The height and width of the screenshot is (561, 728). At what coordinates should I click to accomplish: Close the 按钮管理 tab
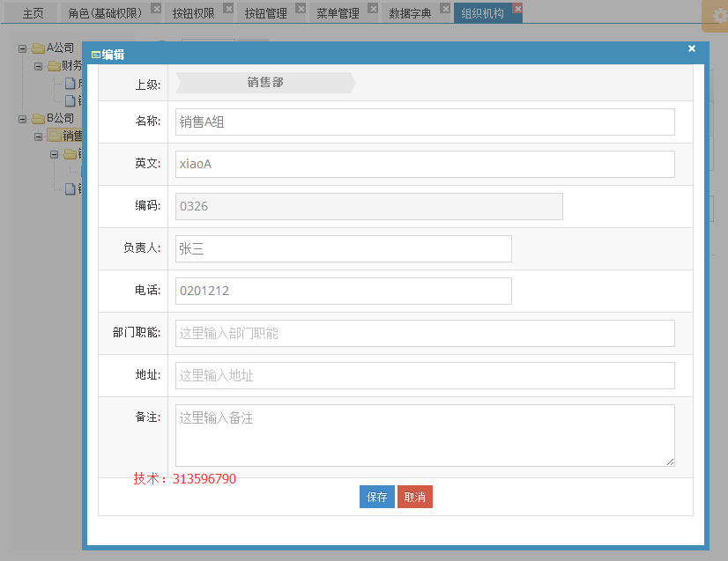pos(301,8)
